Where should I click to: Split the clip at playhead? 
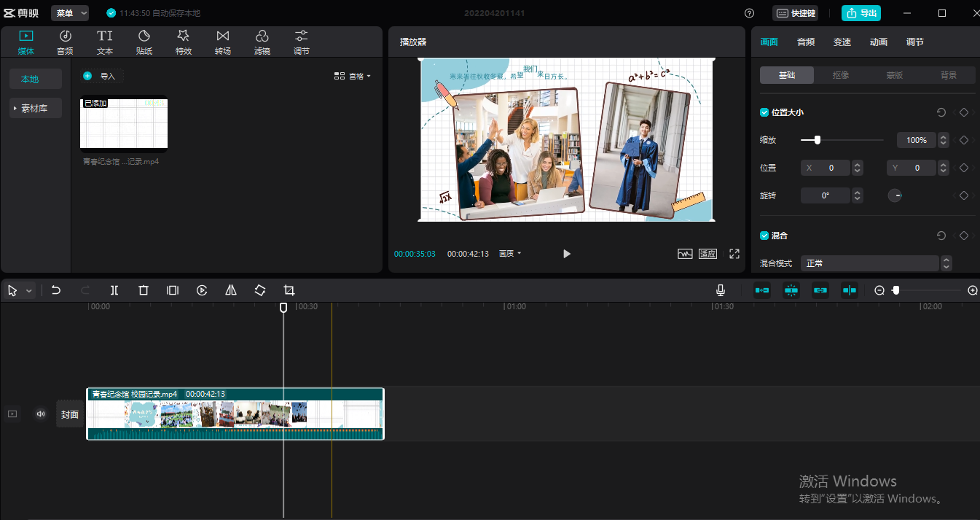coord(114,290)
